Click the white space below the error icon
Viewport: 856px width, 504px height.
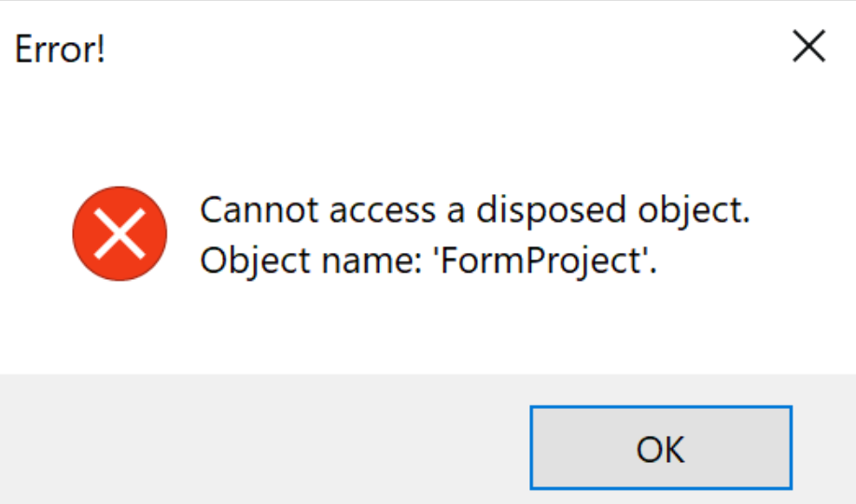click(x=119, y=327)
